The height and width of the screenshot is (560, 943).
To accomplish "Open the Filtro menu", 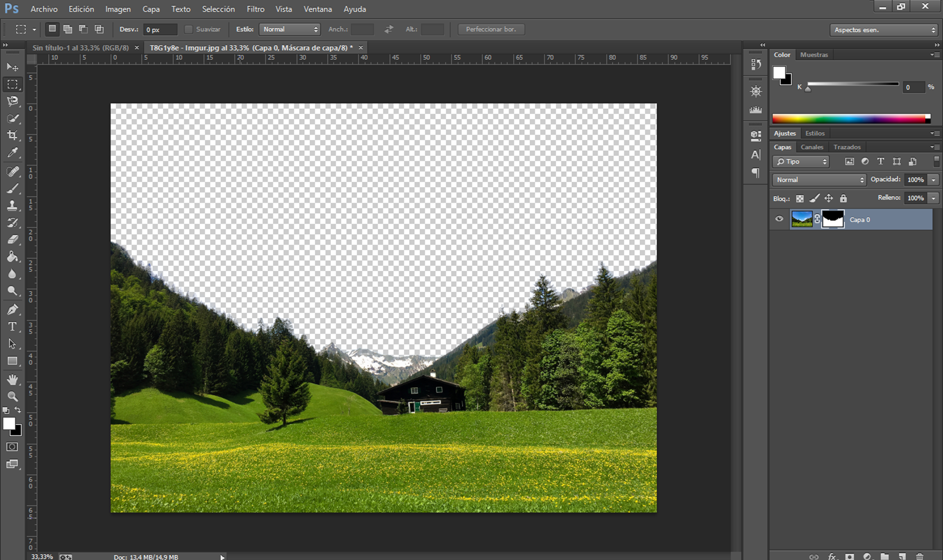I will tap(256, 9).
